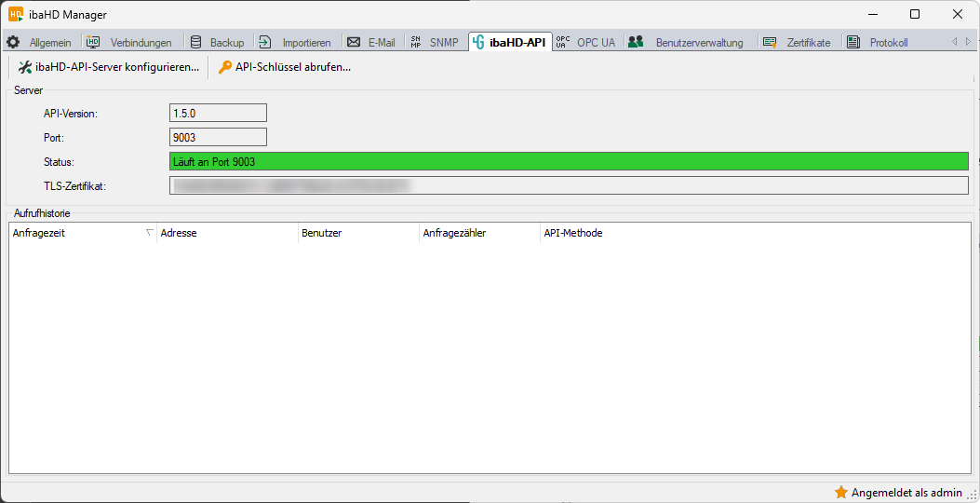Open ibaHD-API-Server konfigurieren dialog

(109, 68)
